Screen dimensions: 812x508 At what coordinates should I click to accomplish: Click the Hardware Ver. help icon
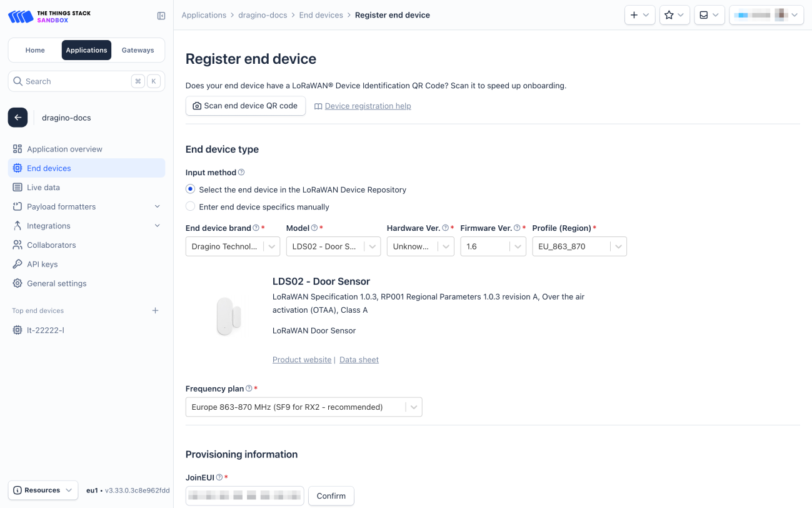point(446,228)
